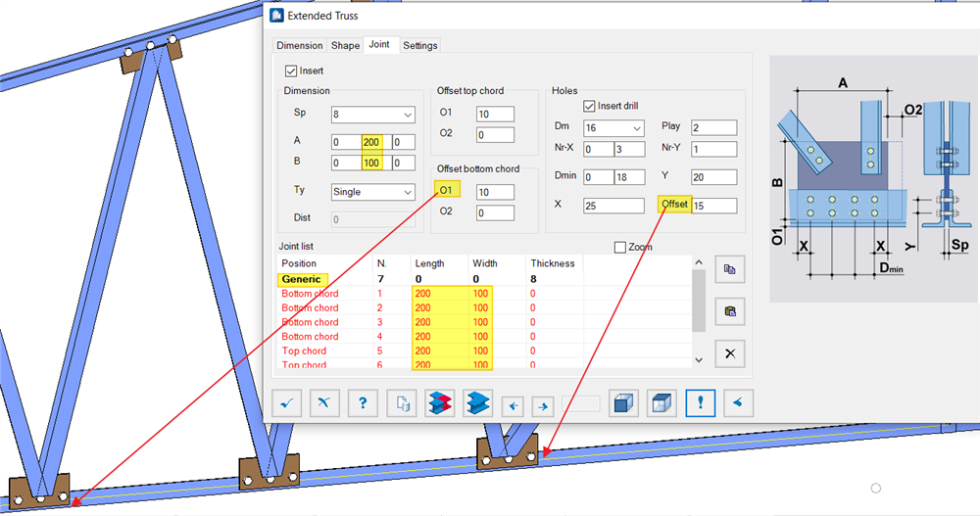Image resolution: width=980 pixels, height=516 pixels.
Task: Switch to the Dimension tab
Action: [299, 45]
